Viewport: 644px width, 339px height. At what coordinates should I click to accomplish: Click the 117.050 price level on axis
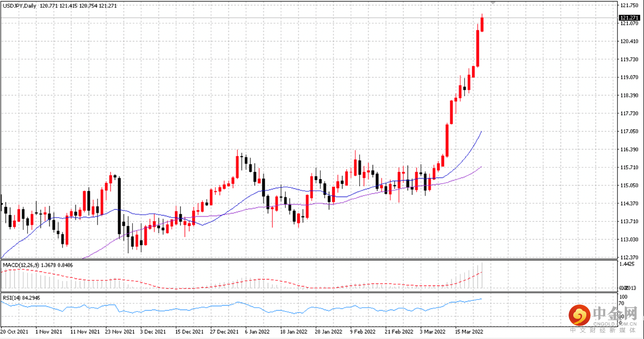tap(629, 132)
